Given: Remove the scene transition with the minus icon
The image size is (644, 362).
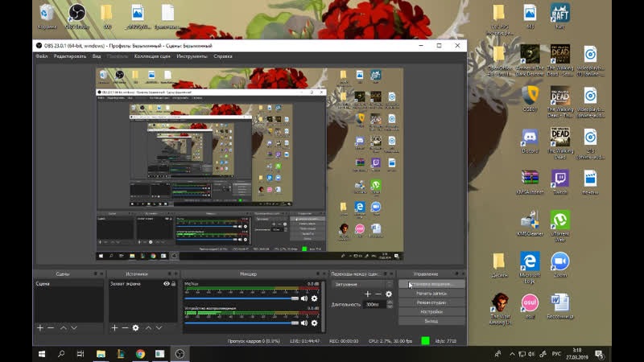Looking at the screenshot, I should point(378,294).
